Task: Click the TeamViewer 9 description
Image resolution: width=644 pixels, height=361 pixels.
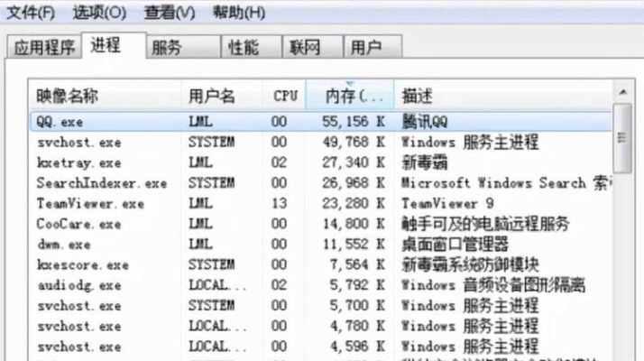Action: 447,204
